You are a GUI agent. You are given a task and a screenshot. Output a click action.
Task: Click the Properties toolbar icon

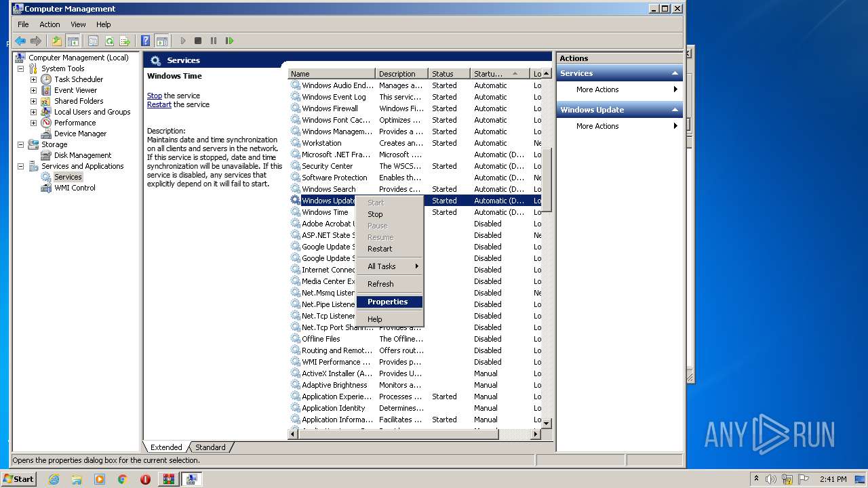tap(94, 41)
